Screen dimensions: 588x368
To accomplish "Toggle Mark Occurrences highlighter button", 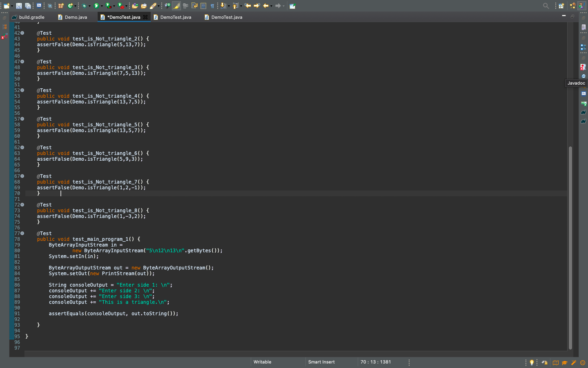I will [176, 6].
